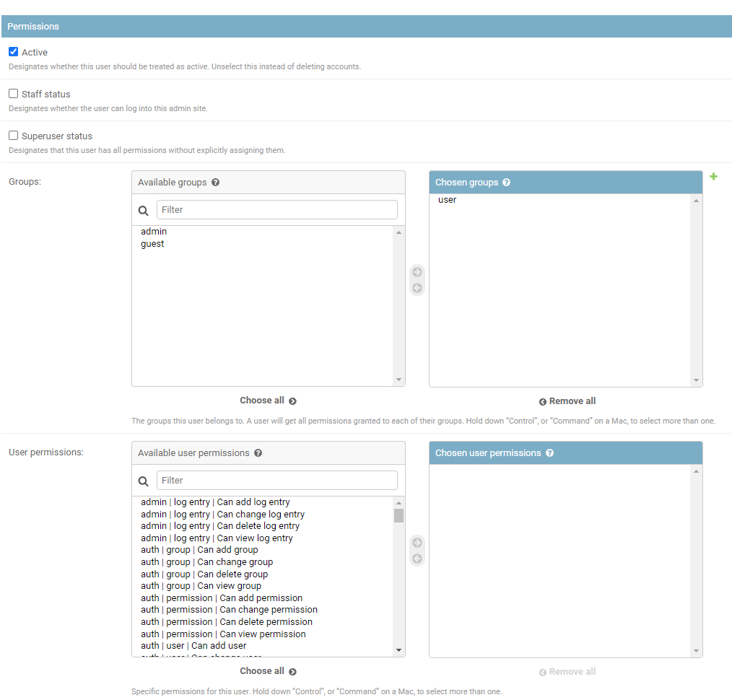Click the down arrow of Available groups scrollbar
Viewport: 732px width, 700px height.
coord(398,380)
